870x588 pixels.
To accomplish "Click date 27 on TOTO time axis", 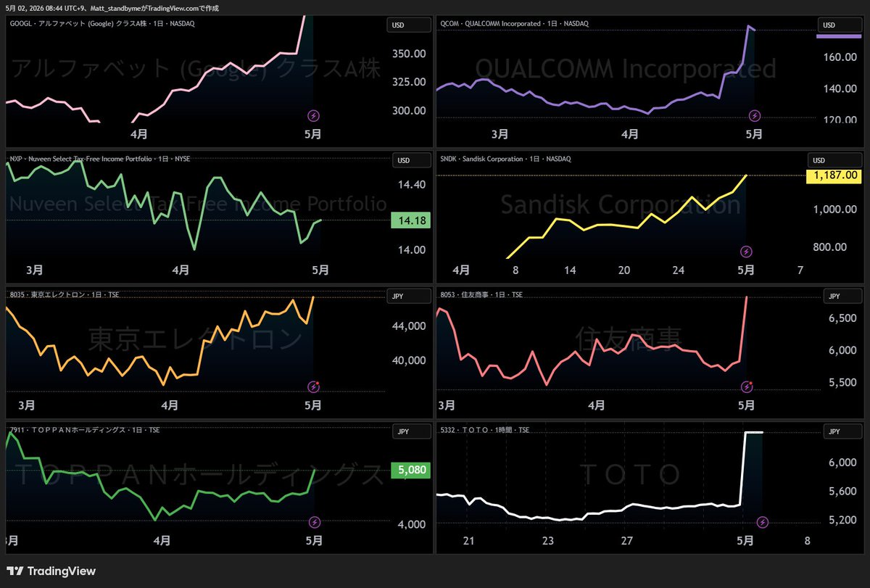I will pyautogui.click(x=626, y=540).
